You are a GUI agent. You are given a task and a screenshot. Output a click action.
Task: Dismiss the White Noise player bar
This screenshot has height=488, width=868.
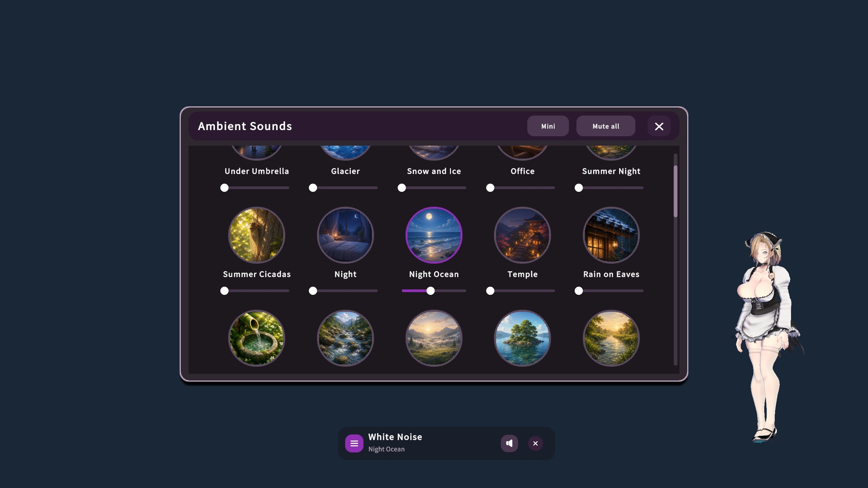click(x=535, y=443)
